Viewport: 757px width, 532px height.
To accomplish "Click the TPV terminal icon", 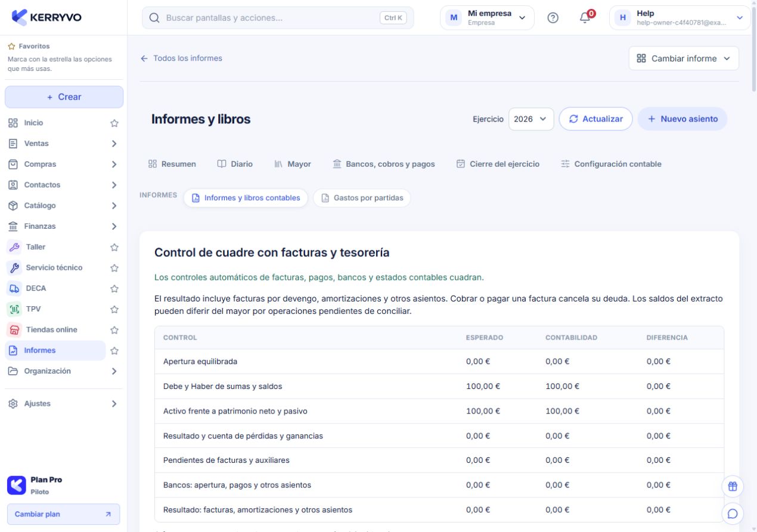I will [14, 309].
